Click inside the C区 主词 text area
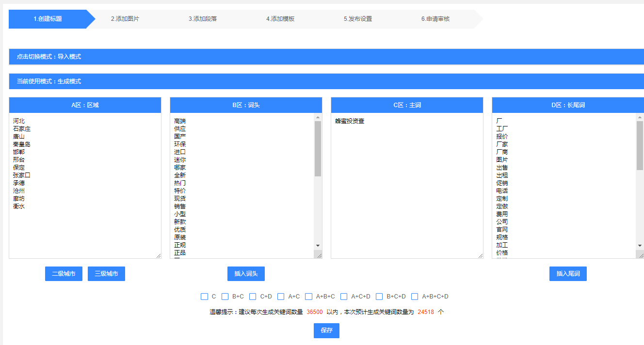The height and width of the screenshot is (345, 644). coord(407,184)
